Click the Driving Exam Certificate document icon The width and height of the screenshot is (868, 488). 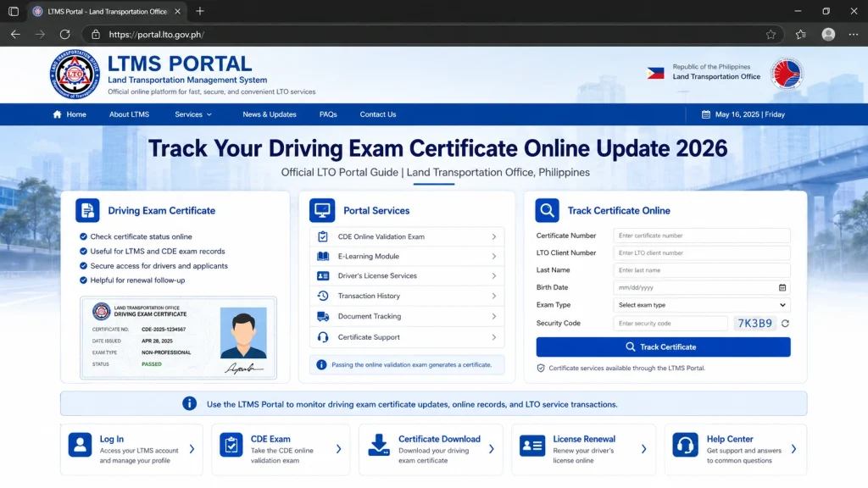tap(87, 210)
